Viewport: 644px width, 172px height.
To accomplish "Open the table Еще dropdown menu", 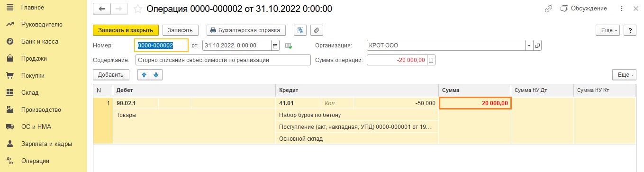I will (x=624, y=74).
